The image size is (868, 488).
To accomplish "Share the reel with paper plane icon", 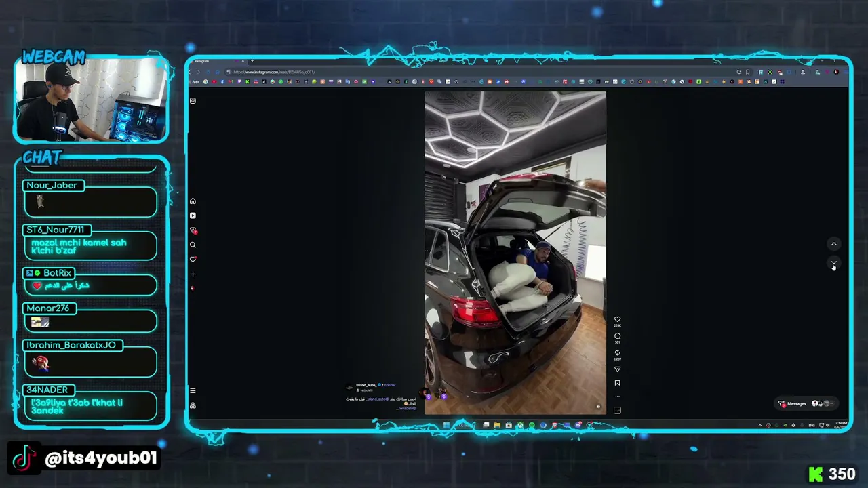I will click(x=617, y=369).
